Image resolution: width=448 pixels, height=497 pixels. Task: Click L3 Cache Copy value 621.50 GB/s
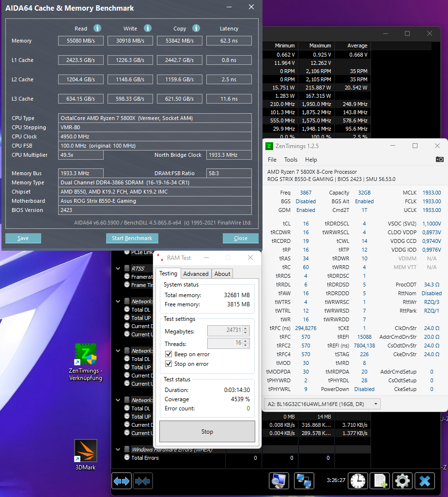click(x=179, y=99)
